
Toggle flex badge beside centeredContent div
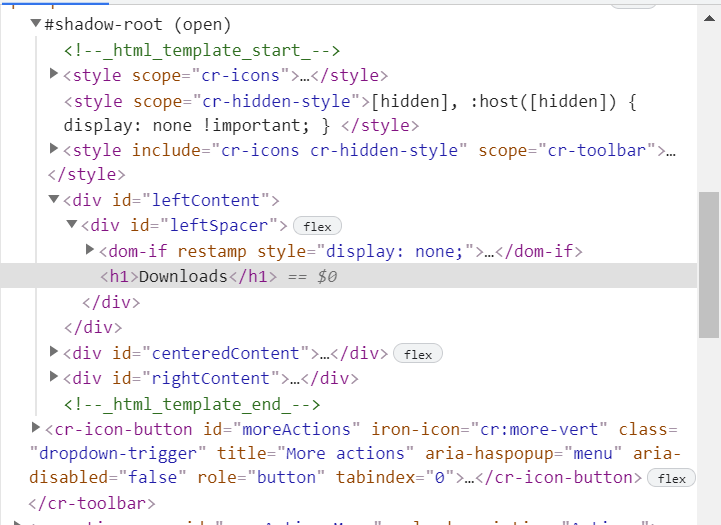[418, 354]
